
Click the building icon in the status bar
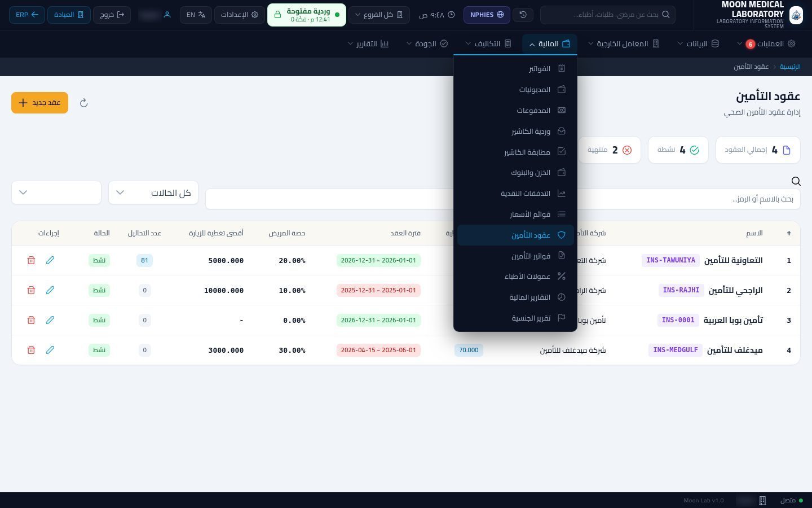tap(762, 501)
